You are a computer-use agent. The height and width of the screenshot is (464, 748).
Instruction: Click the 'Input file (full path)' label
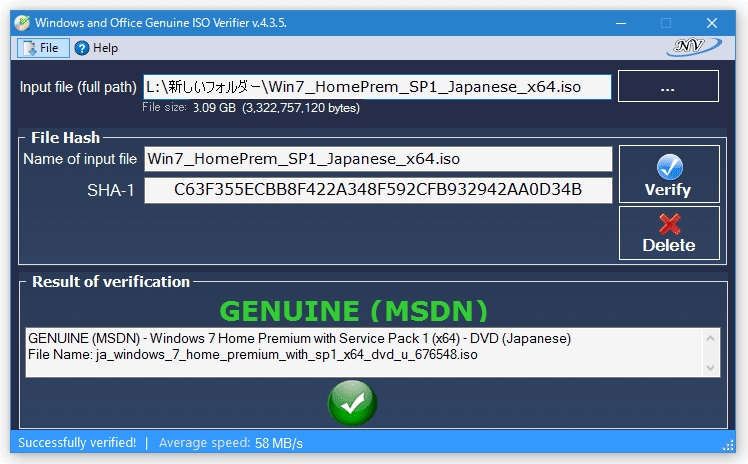[x=78, y=87]
